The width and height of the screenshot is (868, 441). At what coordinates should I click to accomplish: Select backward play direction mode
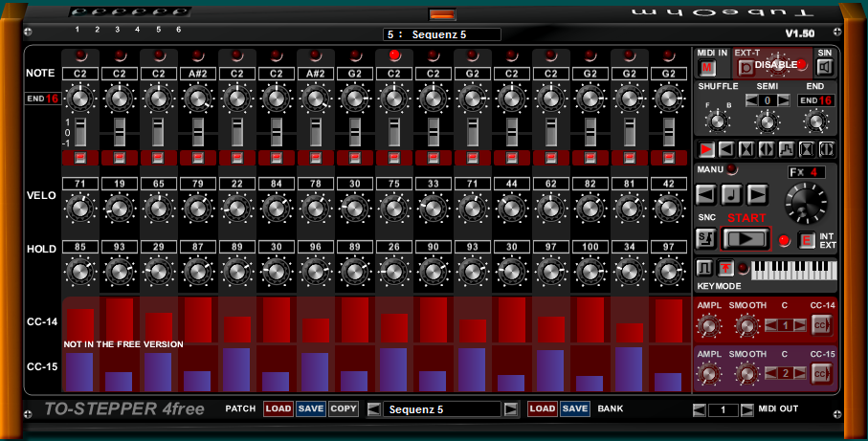click(x=726, y=149)
